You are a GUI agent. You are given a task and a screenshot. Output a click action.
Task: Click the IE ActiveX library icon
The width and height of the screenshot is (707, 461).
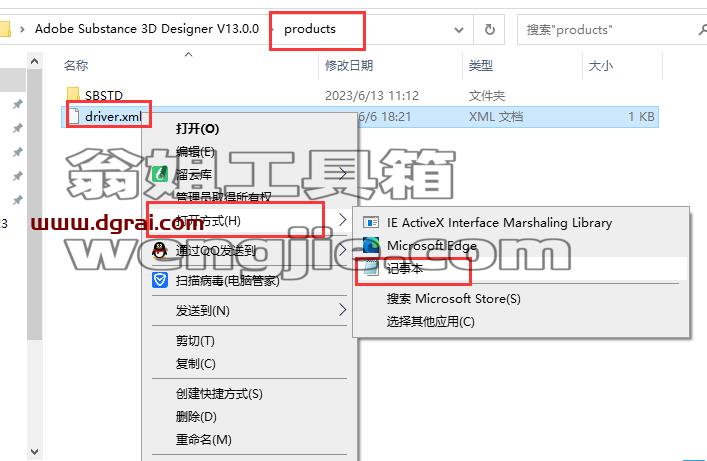[371, 222]
